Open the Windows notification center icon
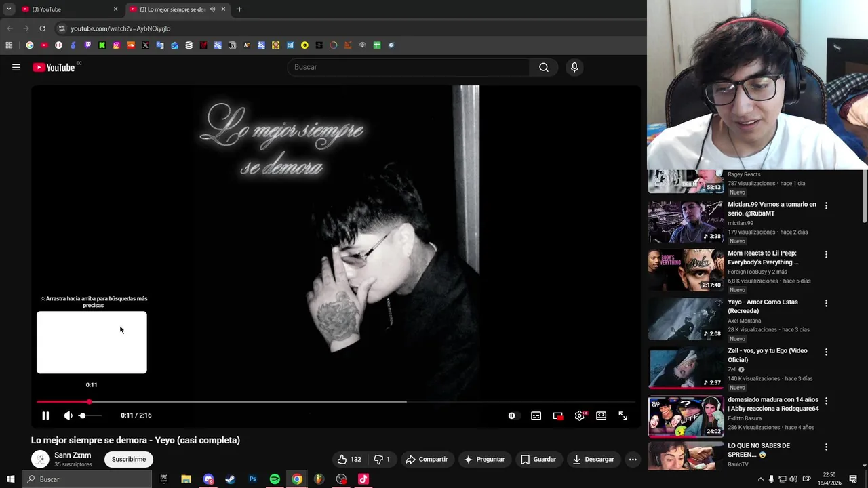The height and width of the screenshot is (488, 868). click(853, 479)
